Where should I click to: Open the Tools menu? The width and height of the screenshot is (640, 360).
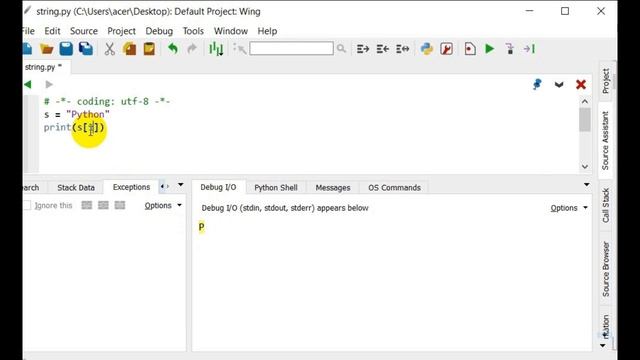(193, 31)
